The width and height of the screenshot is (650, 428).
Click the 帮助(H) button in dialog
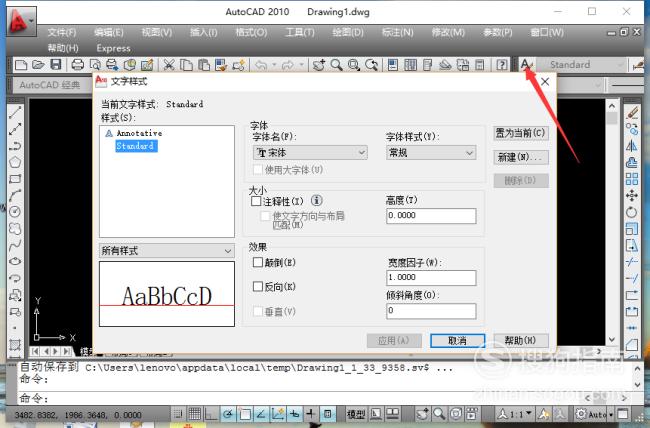coord(521,340)
